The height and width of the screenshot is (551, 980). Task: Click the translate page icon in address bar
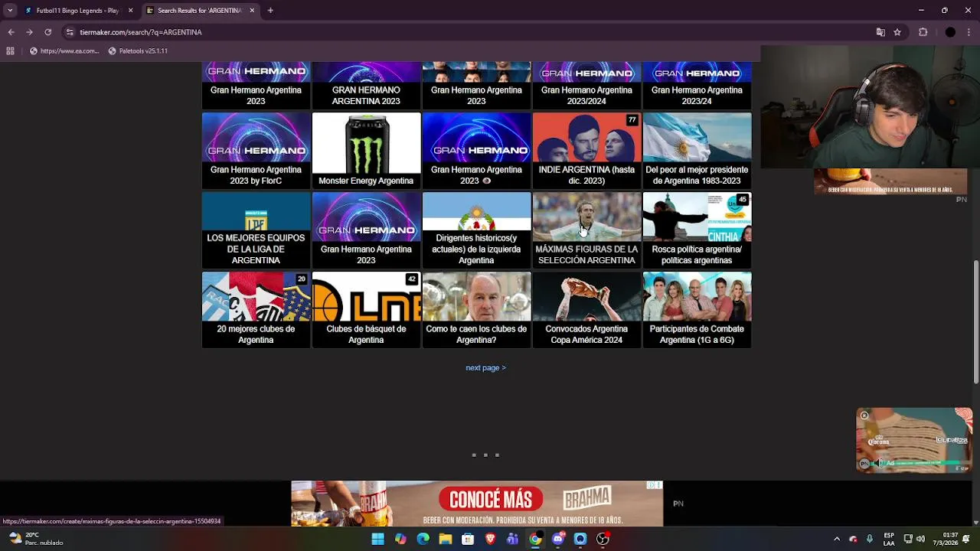[x=880, y=32]
